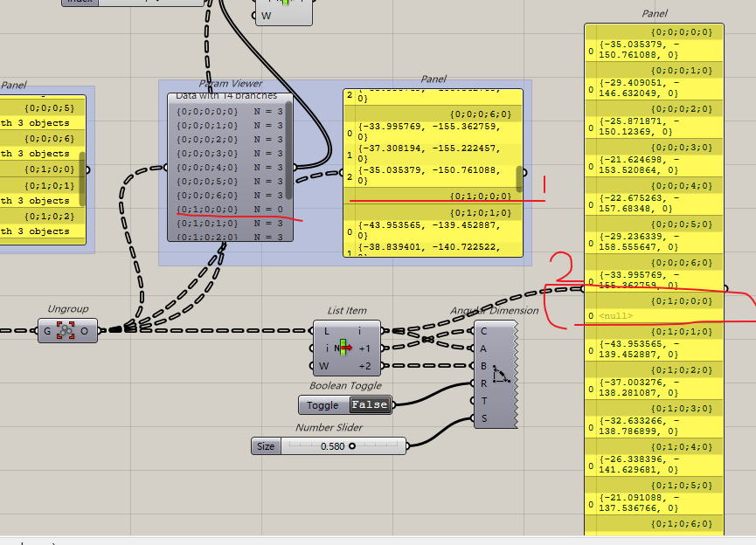Select branch {0;1;0;1;0} in Param Viewer
The image size is (756, 545).
click(x=230, y=223)
